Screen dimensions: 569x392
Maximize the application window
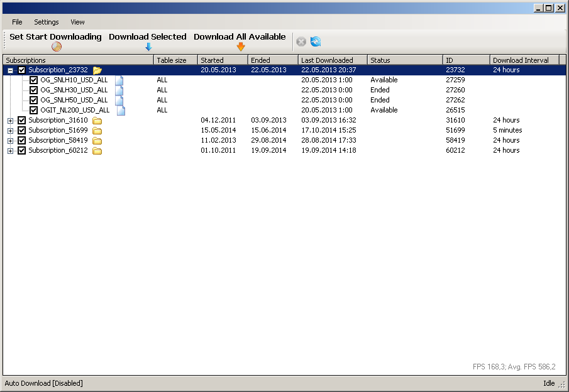pyautogui.click(x=550, y=8)
